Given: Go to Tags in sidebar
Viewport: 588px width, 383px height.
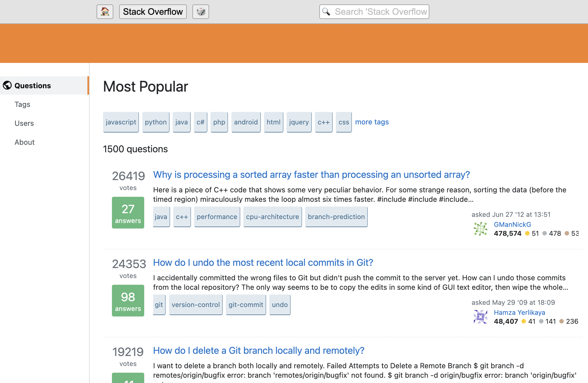Looking at the screenshot, I should click(x=22, y=104).
